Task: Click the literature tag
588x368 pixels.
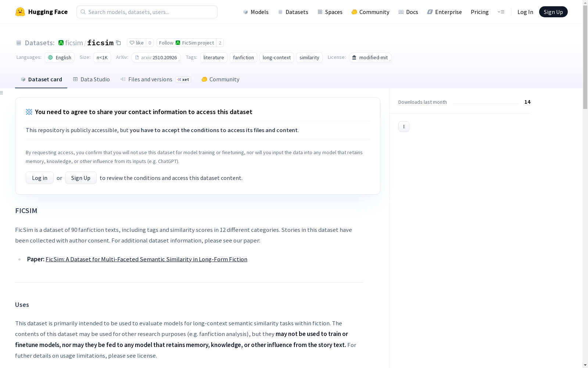Action: click(x=214, y=57)
